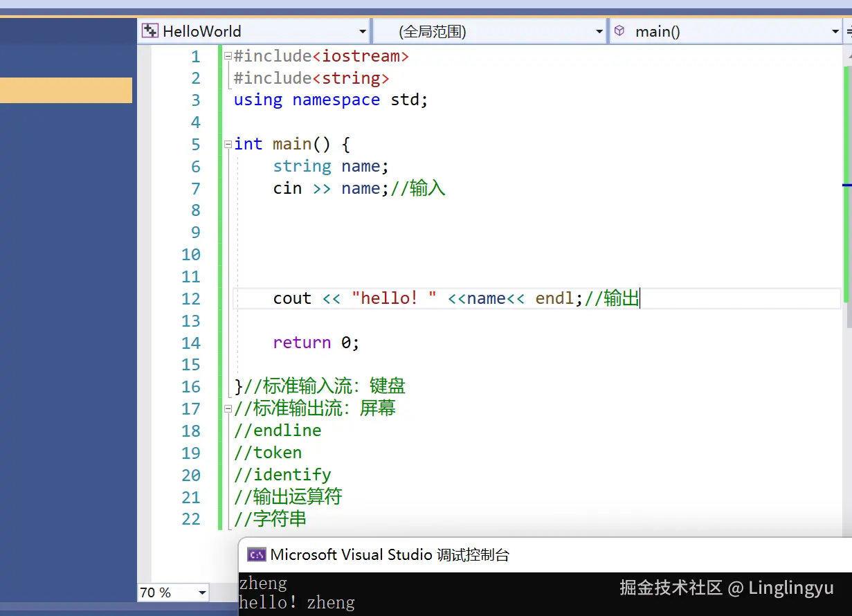Place cursor on the cin >> name statement

point(325,188)
